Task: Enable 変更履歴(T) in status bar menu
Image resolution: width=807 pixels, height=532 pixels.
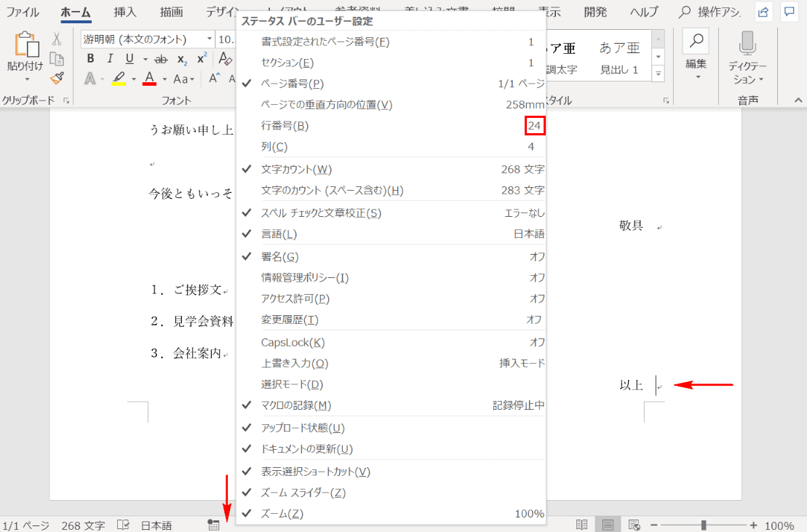Action: click(391, 320)
